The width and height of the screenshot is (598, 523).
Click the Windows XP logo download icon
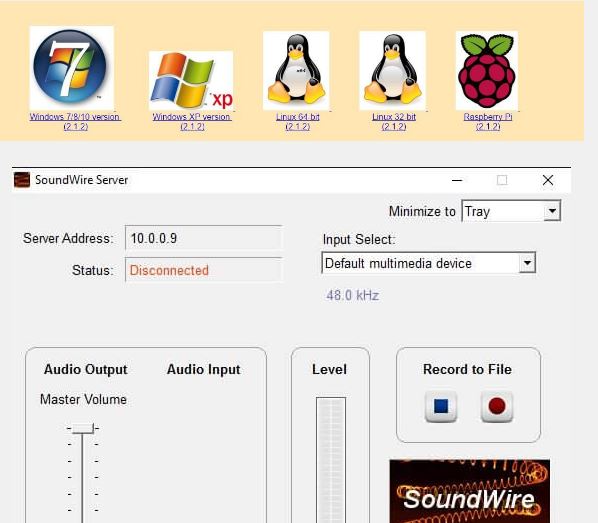click(191, 80)
